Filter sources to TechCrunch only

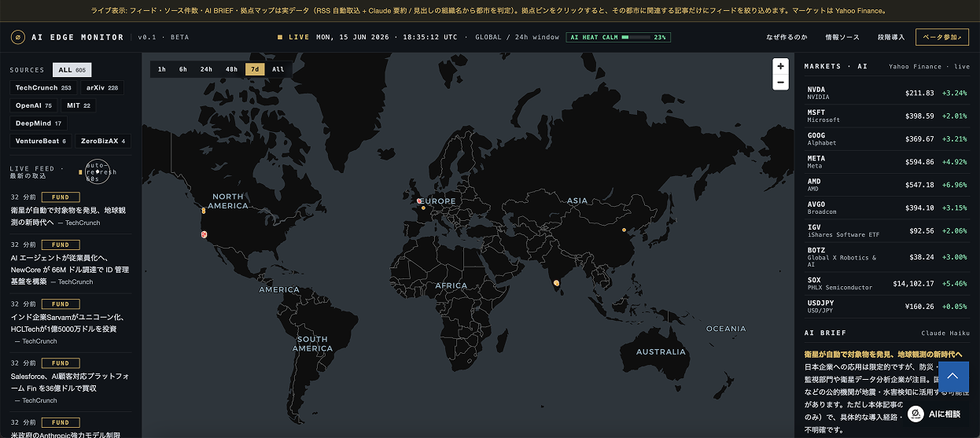43,88
